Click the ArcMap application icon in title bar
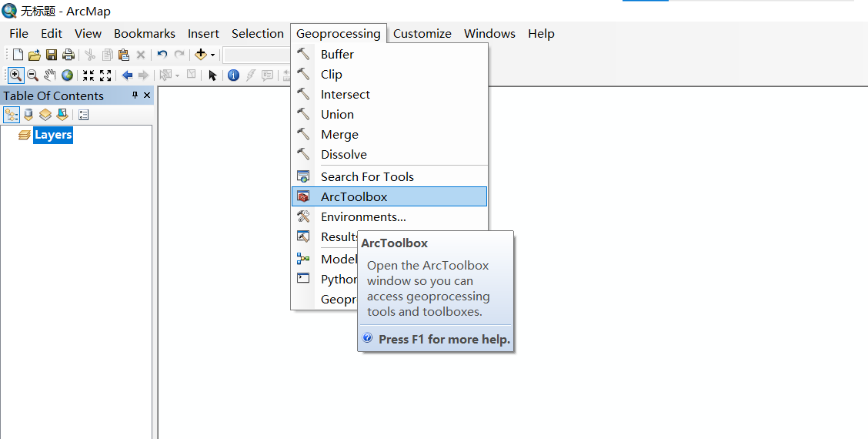 (9, 10)
